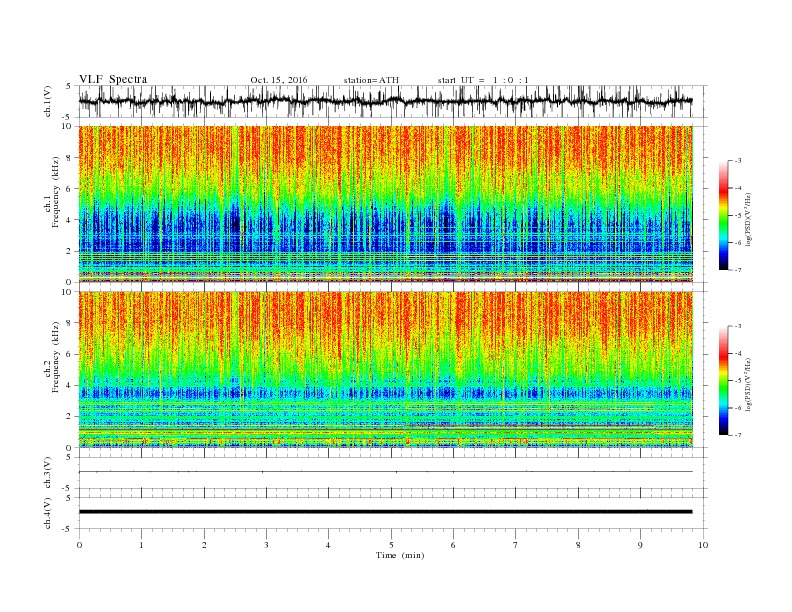The width and height of the screenshot is (792, 612).
Task: Click the "ch.4(V)" axis label
Action: tap(48, 513)
